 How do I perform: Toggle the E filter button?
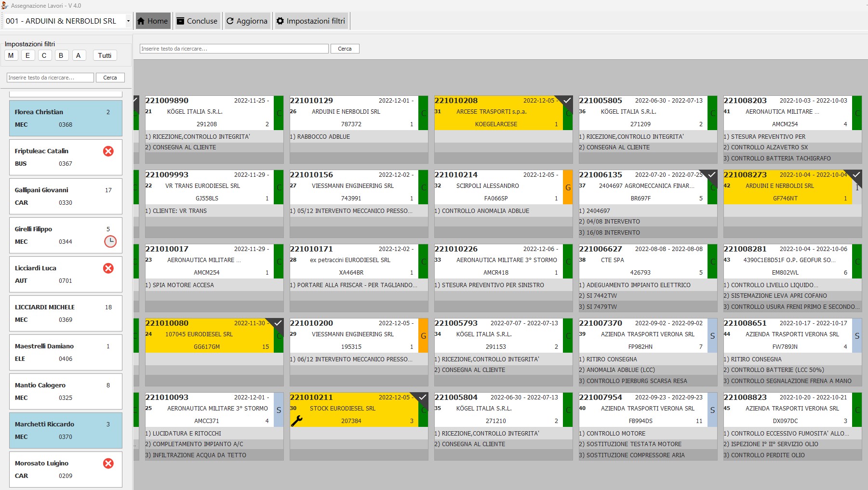click(x=27, y=55)
